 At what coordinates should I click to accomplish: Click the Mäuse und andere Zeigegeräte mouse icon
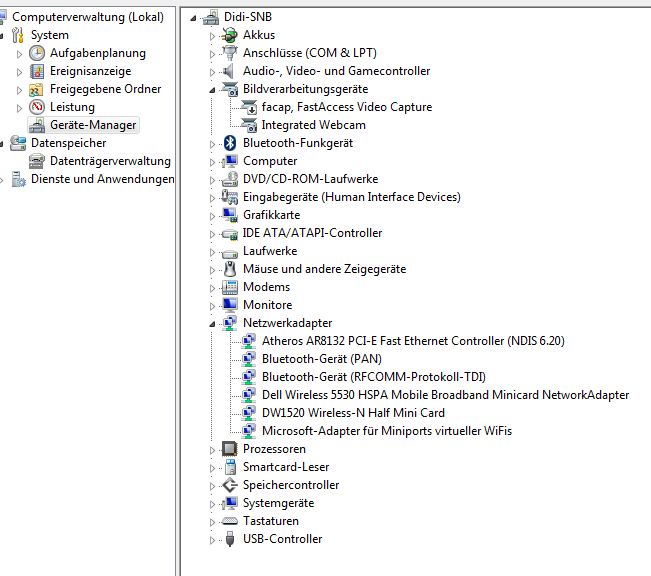tap(229, 269)
